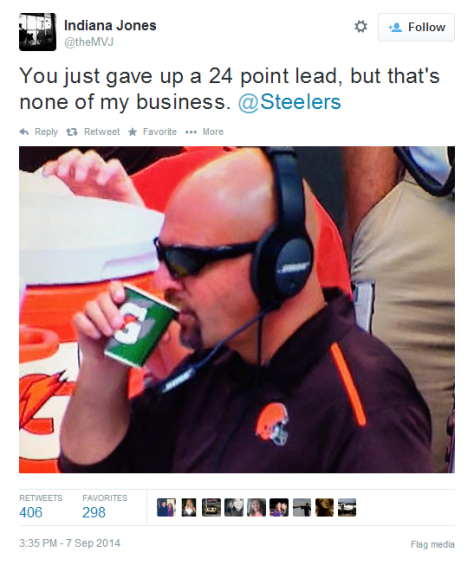This screenshot has height=565, width=474.
Task: Open the fifth retweeter avatar
Action: 257,507
